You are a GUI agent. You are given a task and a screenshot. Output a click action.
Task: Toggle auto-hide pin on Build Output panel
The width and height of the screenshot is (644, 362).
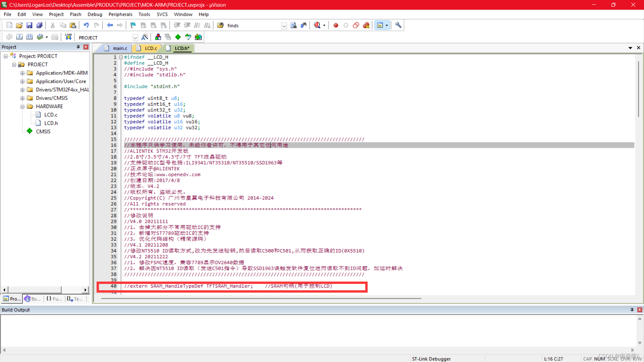632,310
